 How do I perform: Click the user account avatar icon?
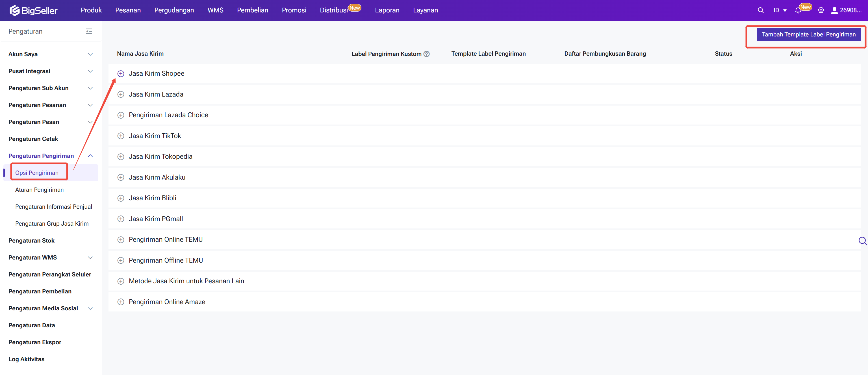click(834, 10)
